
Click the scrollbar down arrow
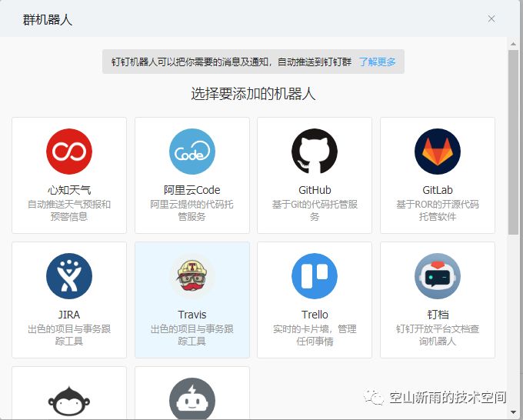coord(513,412)
